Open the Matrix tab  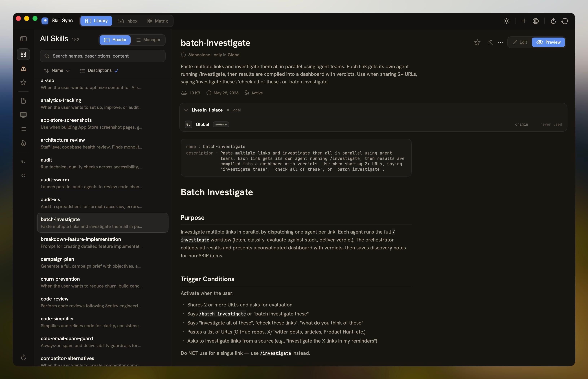(158, 21)
